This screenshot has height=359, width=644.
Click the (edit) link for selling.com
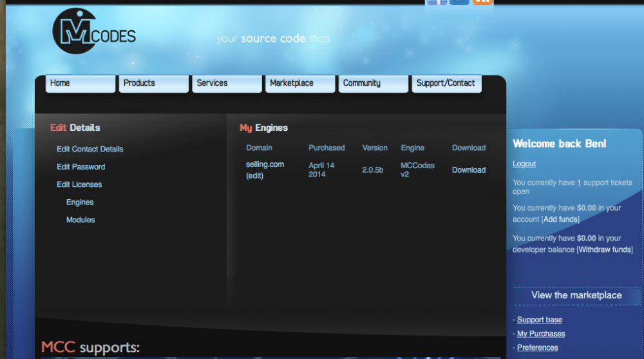255,176
